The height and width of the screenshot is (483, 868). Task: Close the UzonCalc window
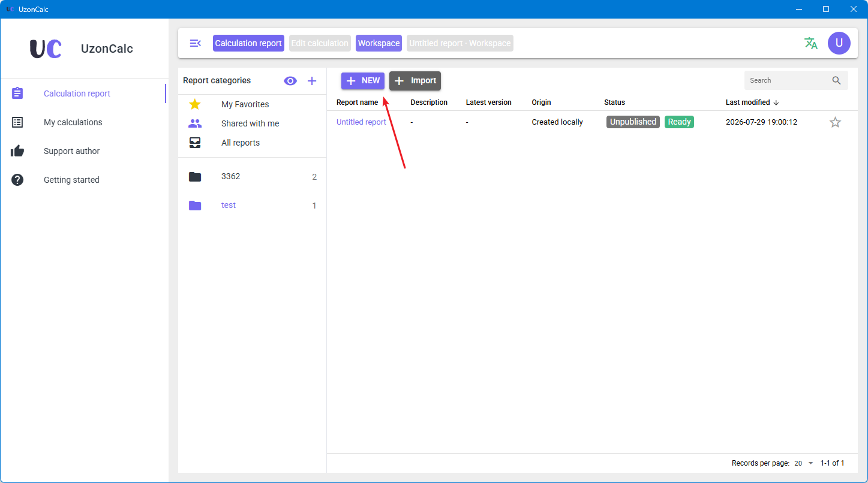click(854, 9)
